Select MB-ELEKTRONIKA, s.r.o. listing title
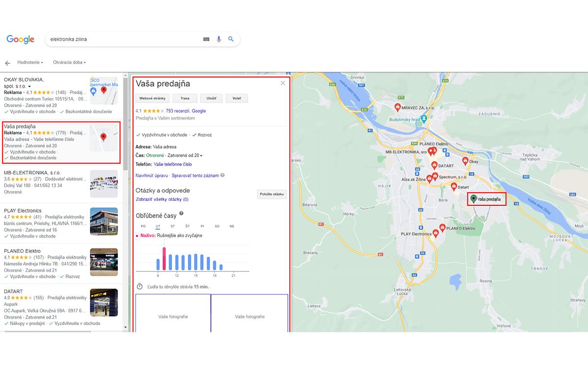Screen dimensions: 588x392 (32, 173)
